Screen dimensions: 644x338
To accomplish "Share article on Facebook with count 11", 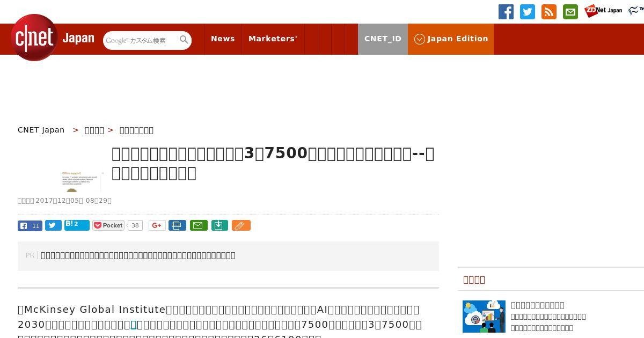I will (30, 225).
